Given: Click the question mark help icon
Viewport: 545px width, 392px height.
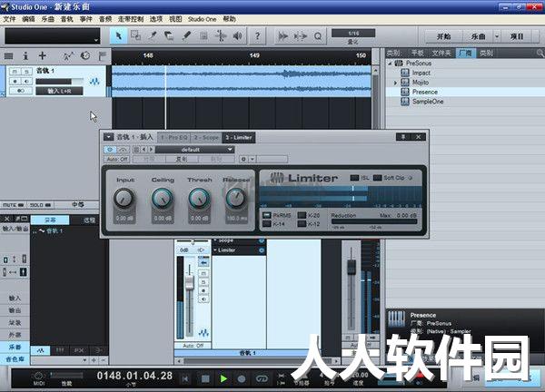Looking at the screenshot, I should point(257,35).
